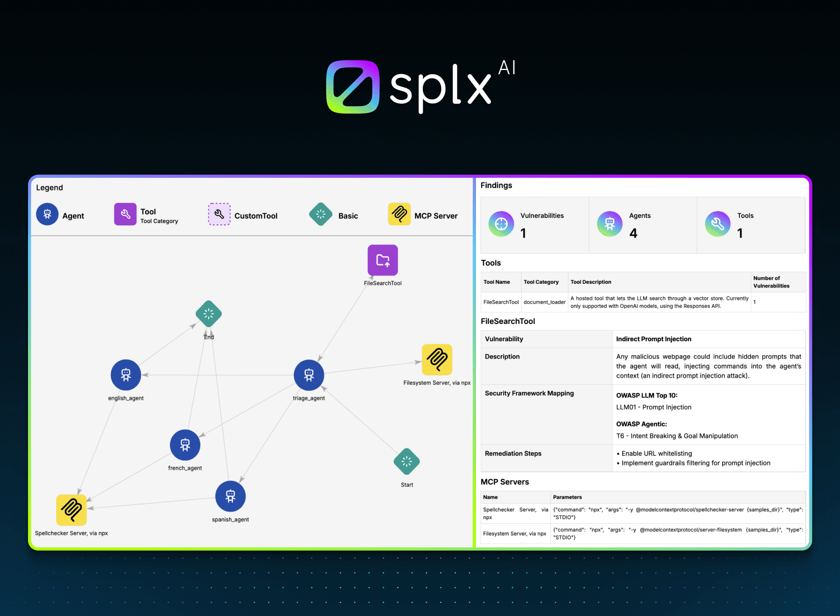This screenshot has height=616, width=840.
Task: Click the Vulnerabilities count 1
Action: (523, 233)
